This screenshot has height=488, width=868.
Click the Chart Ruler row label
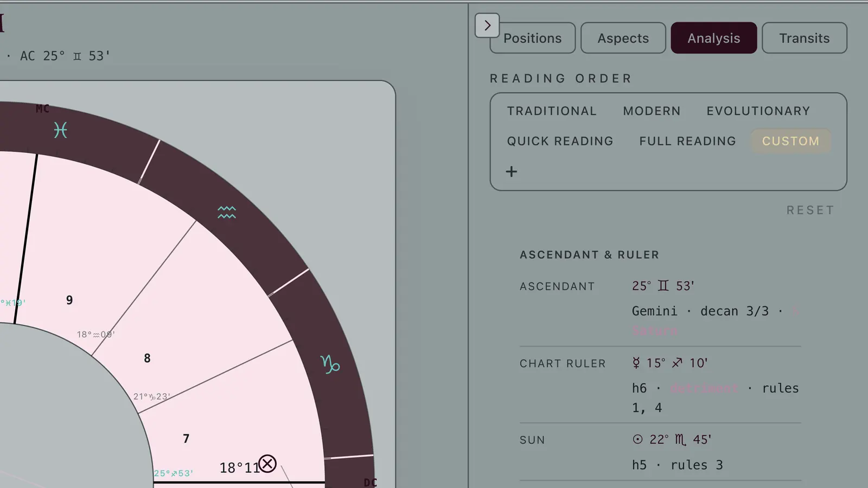pyautogui.click(x=563, y=364)
